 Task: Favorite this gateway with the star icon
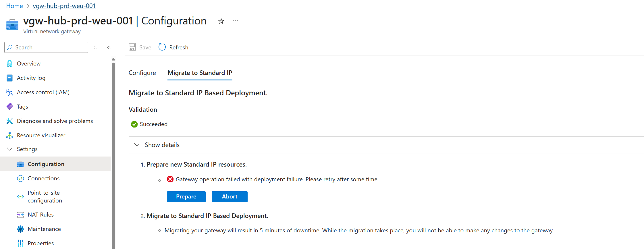pos(221,21)
